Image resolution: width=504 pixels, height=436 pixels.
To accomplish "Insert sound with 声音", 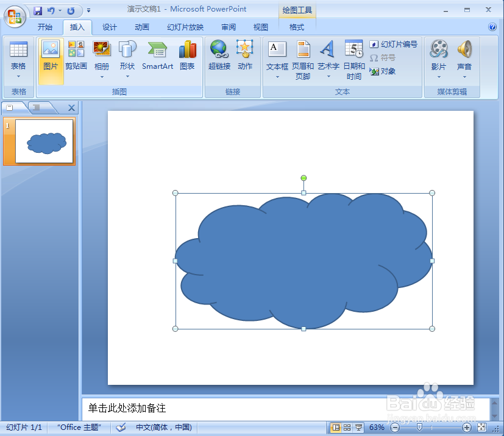I will pyautogui.click(x=464, y=56).
